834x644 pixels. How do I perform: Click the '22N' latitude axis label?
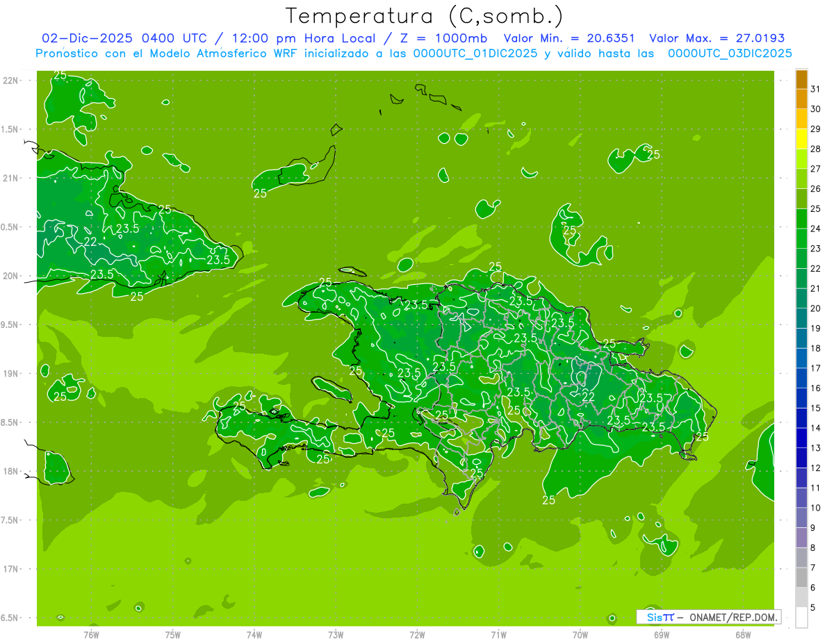[x=11, y=80]
